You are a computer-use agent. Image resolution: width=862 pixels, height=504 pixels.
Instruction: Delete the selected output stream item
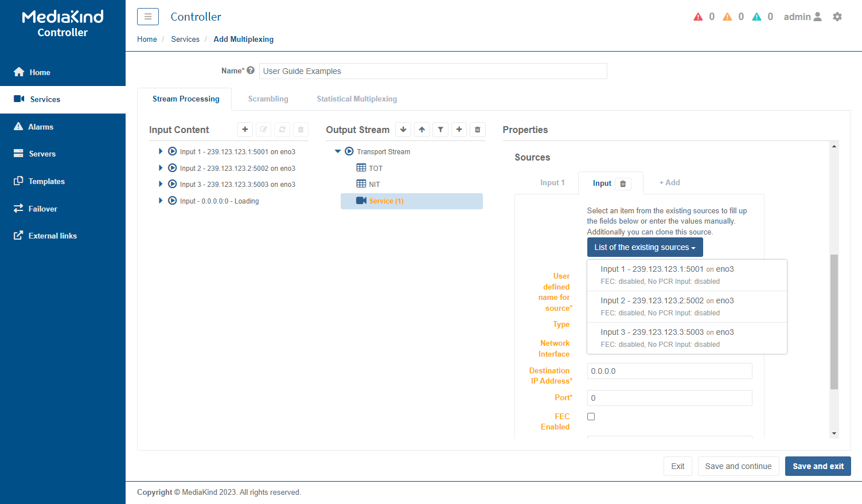click(478, 130)
